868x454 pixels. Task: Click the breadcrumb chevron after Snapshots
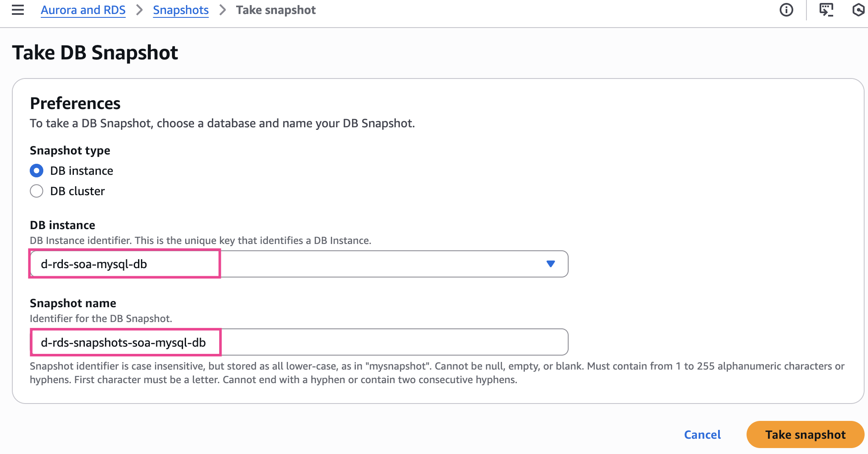223,10
